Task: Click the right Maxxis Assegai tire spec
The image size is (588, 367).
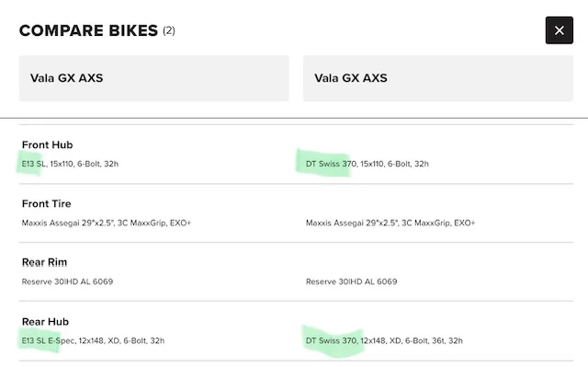Action: (390, 223)
